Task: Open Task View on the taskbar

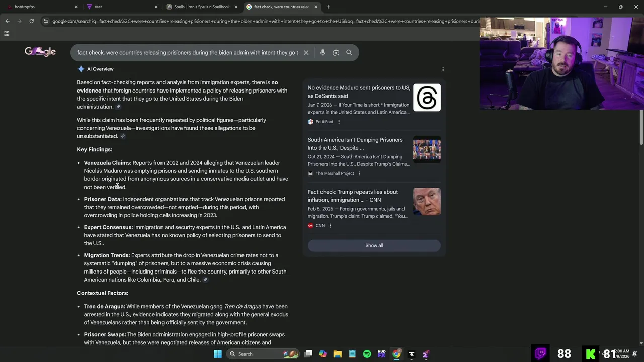Action: pyautogui.click(x=308, y=354)
